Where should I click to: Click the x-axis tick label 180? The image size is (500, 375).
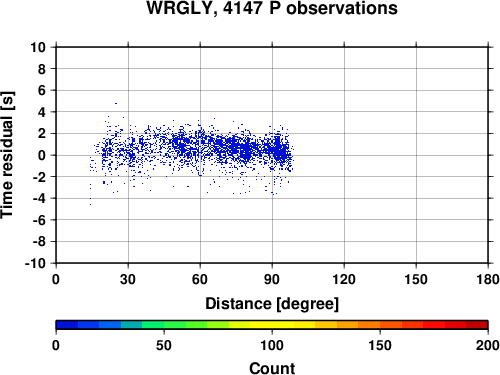pyautogui.click(x=488, y=279)
